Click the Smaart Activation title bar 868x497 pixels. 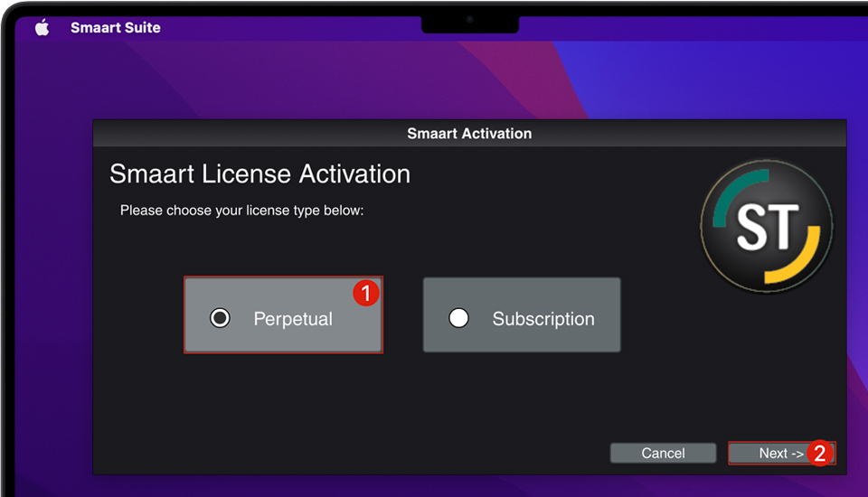click(x=469, y=134)
